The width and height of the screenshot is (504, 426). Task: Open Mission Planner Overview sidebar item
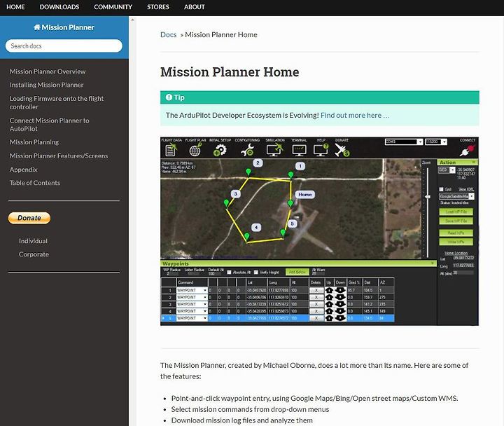[48, 71]
